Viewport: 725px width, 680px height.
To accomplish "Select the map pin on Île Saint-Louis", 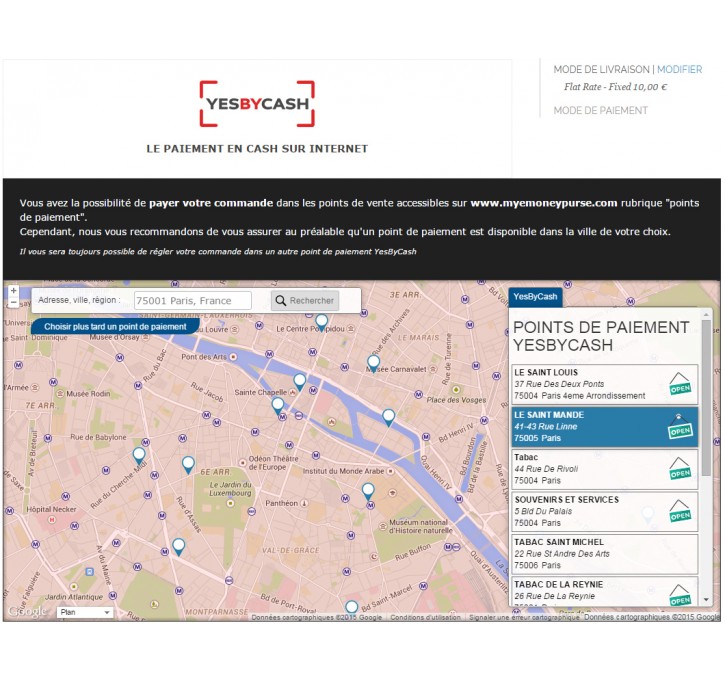I will coord(389,417).
